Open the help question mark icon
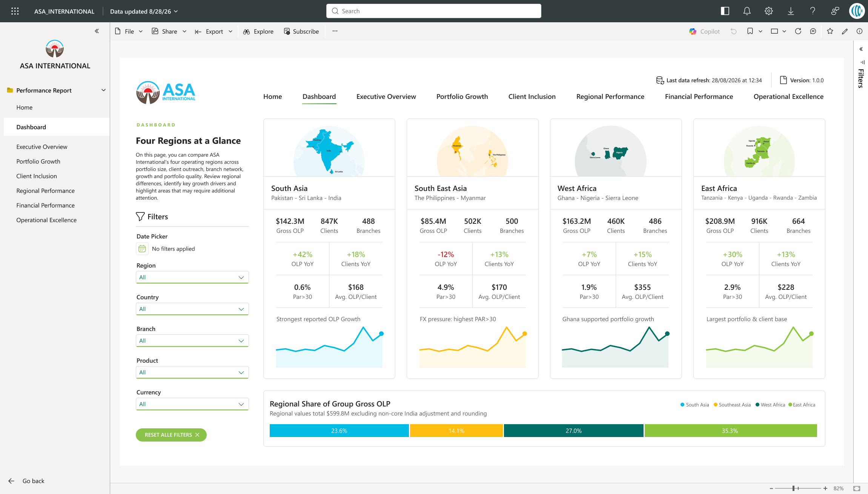The width and height of the screenshot is (868, 494). pyautogui.click(x=813, y=11)
